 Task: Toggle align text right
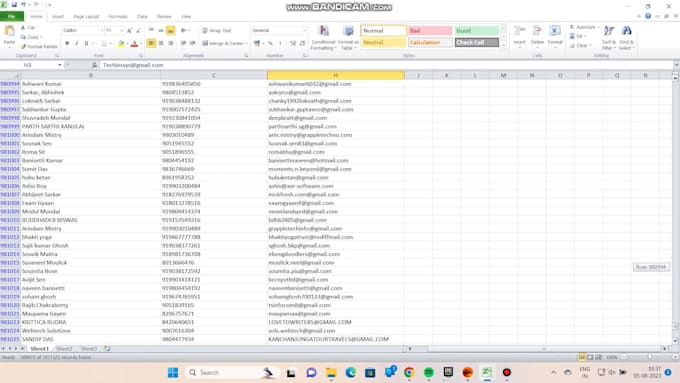(x=170, y=43)
